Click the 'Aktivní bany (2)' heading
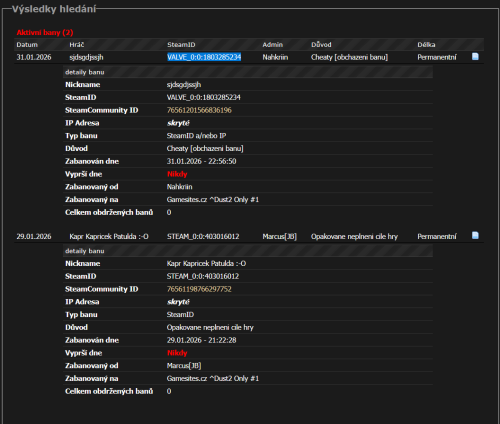The image size is (500, 424). coord(45,33)
